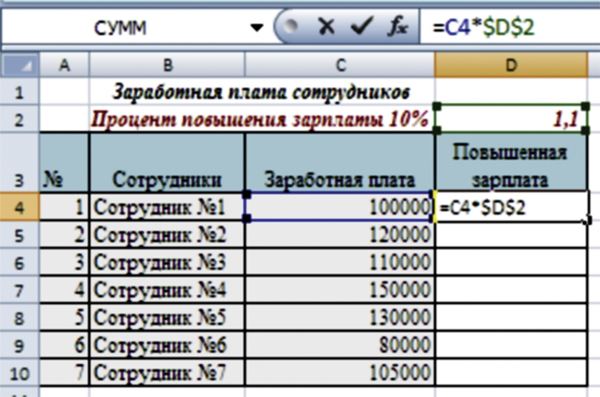Screen dimensions: 600x397
Task: Select the cell 'Сотрудник №2'
Action: point(167,235)
